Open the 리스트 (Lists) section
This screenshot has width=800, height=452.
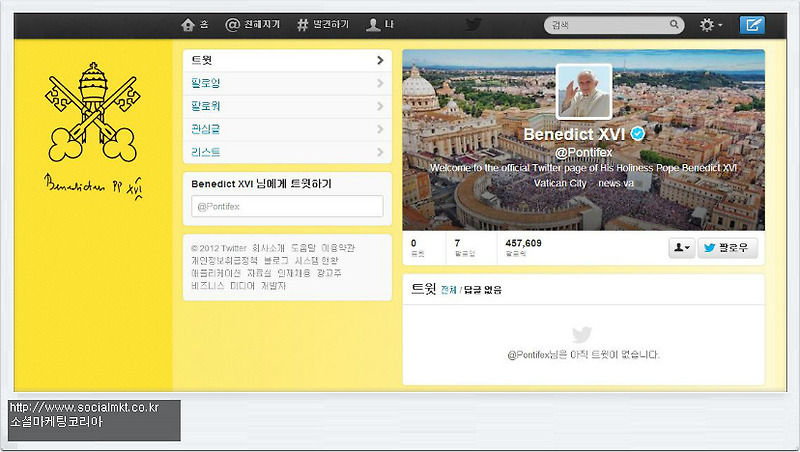click(x=287, y=152)
